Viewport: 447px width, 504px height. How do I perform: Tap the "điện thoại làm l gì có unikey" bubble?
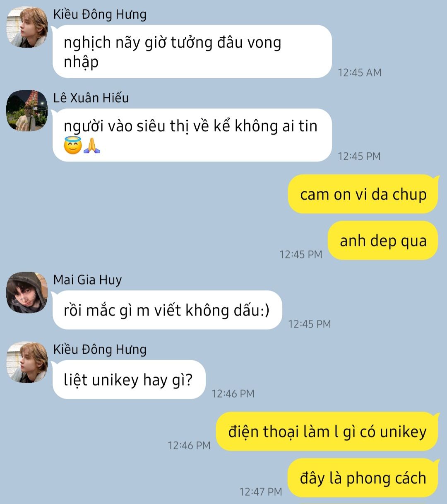(327, 432)
